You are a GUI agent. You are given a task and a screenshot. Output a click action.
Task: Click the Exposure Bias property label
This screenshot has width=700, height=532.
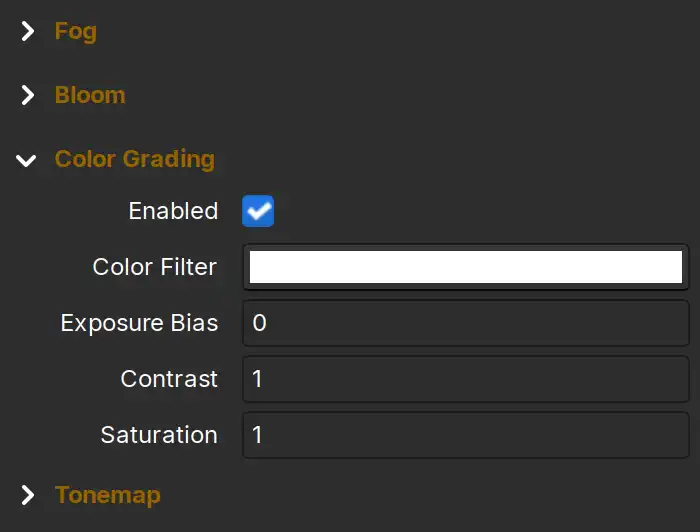pos(139,323)
